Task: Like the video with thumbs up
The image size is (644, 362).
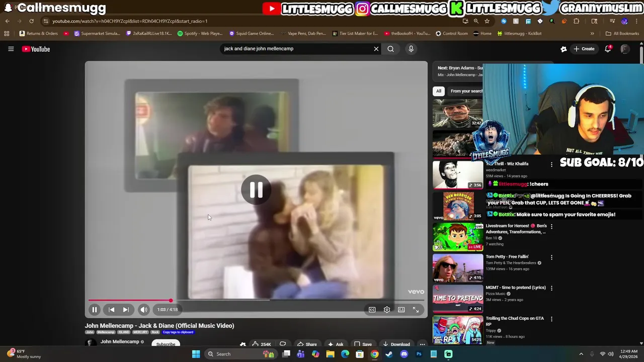Action: click(x=262, y=344)
